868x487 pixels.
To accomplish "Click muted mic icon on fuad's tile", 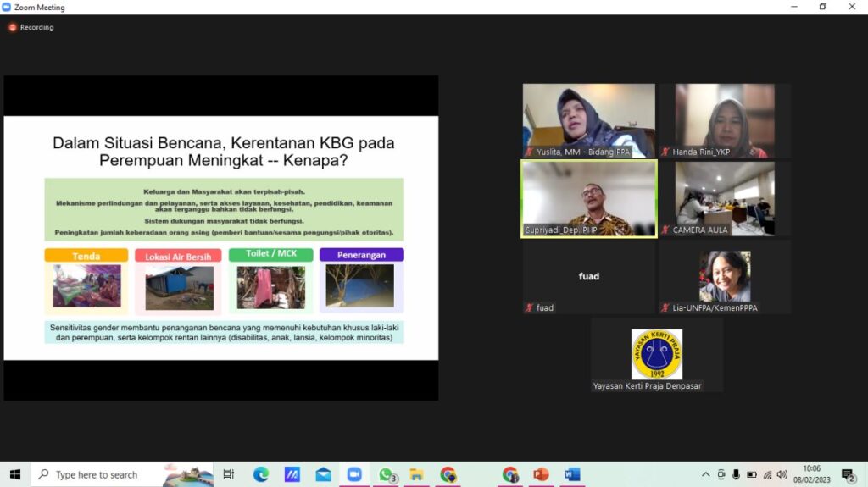I will pos(529,308).
